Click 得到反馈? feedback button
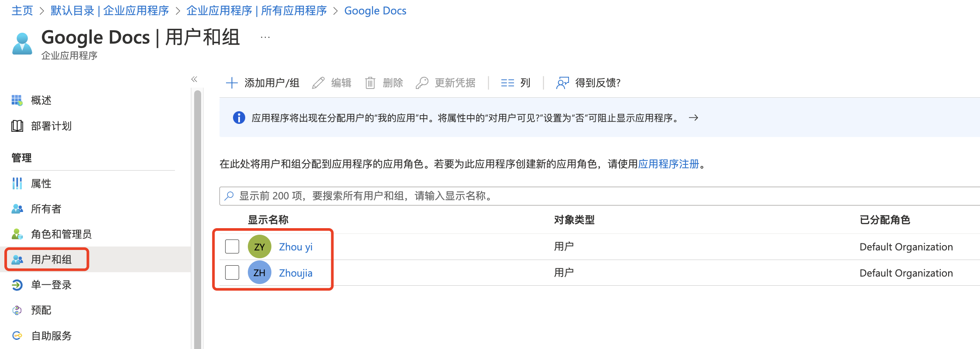 (588, 83)
